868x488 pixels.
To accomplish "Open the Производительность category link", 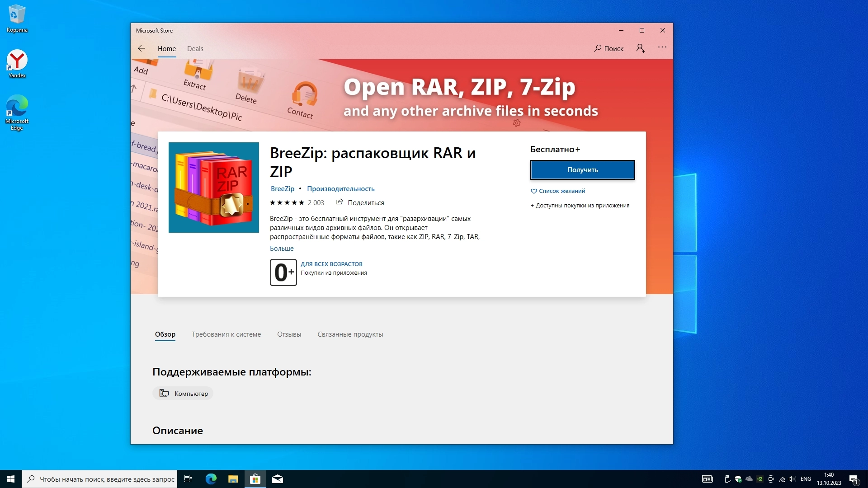I will [340, 189].
